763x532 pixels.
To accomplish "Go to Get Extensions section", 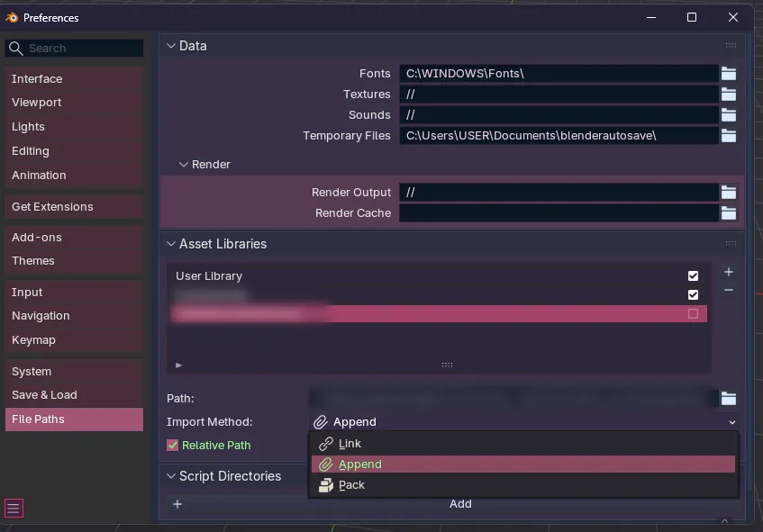I will [74, 207].
